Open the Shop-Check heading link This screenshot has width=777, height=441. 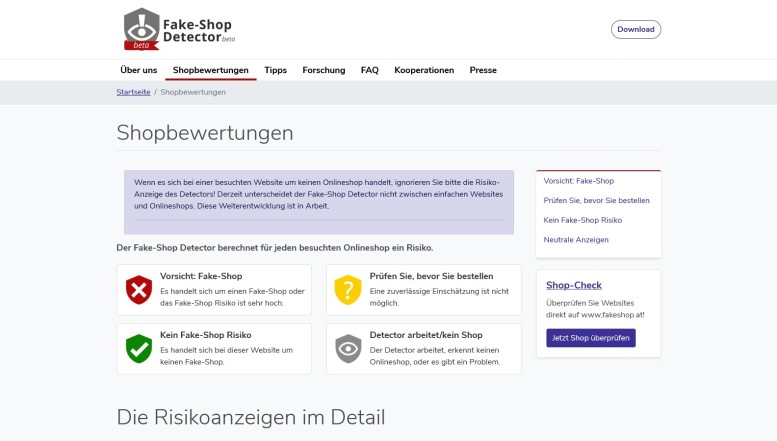(x=574, y=285)
